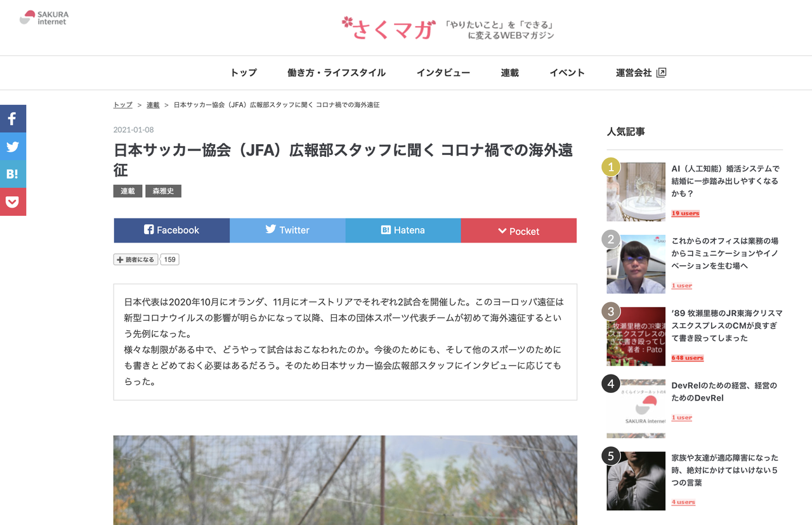This screenshot has width=812, height=525.
Task: Click the Facebook icon in left sidebar
Action: point(13,118)
